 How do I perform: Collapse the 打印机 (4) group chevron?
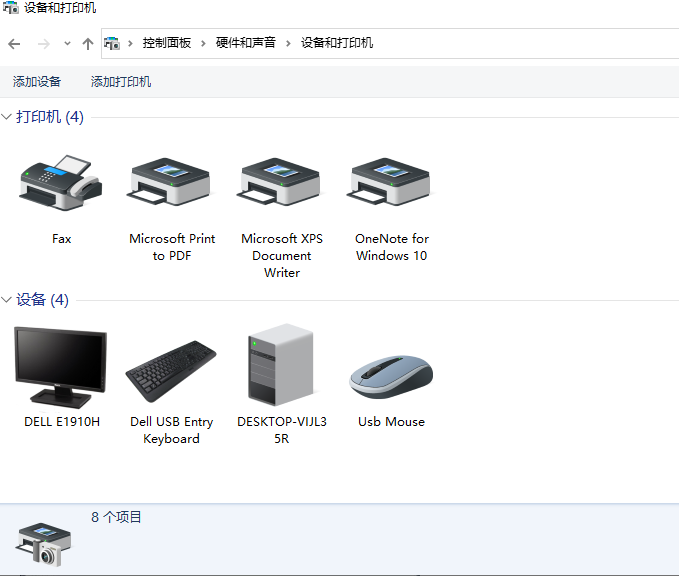click(6, 116)
